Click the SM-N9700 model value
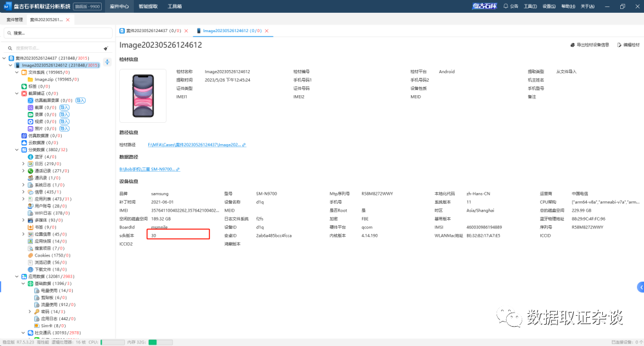The width and height of the screenshot is (644, 346). pos(267,194)
